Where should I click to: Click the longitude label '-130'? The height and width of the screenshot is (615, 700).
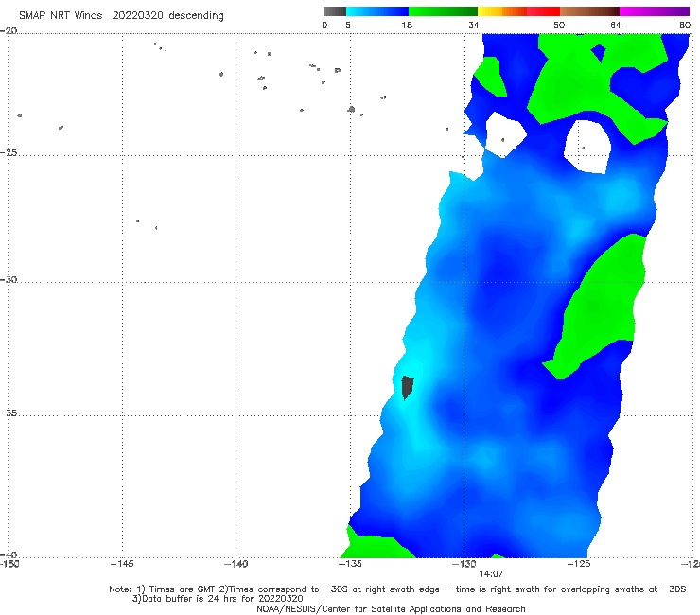[464, 564]
